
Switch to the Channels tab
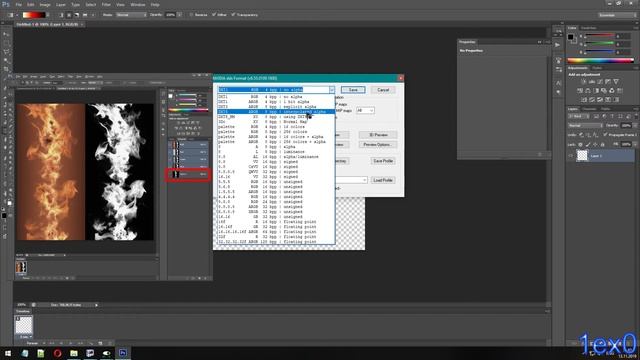point(589,109)
